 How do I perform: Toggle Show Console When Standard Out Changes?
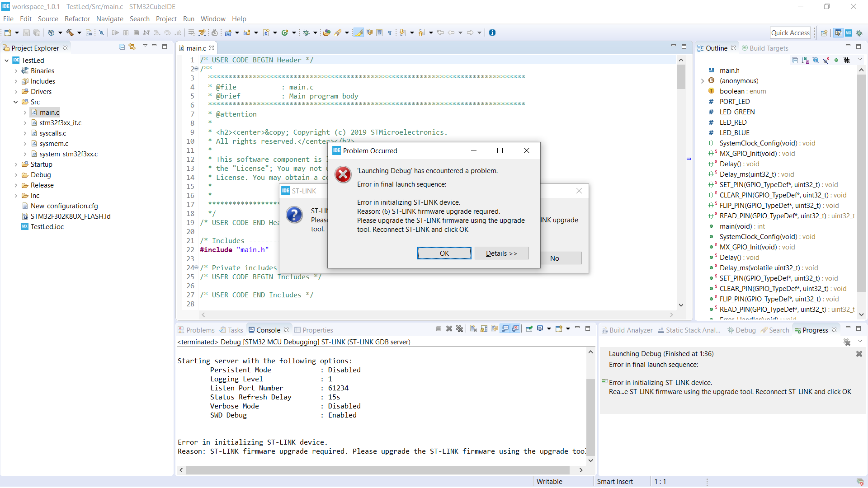point(505,329)
